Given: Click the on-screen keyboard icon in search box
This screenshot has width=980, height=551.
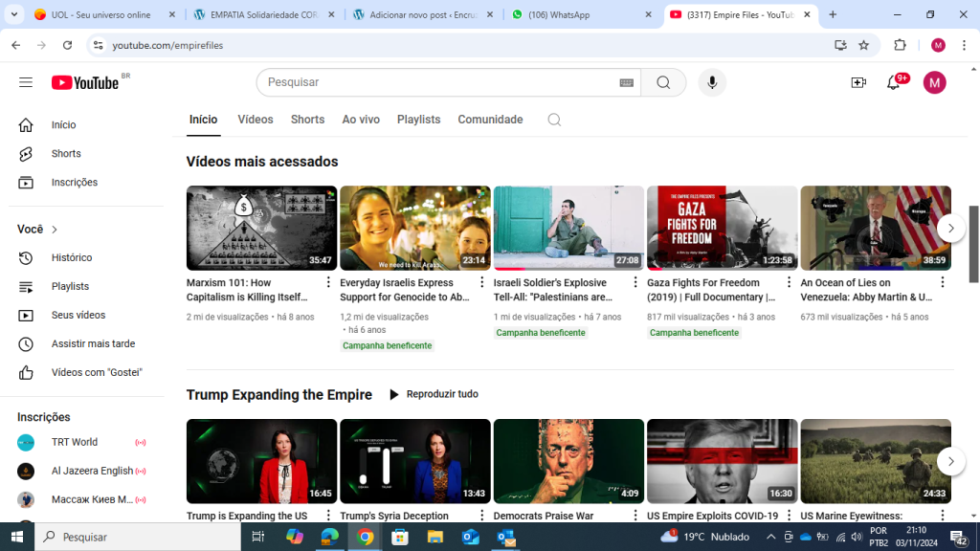Looking at the screenshot, I should [627, 83].
